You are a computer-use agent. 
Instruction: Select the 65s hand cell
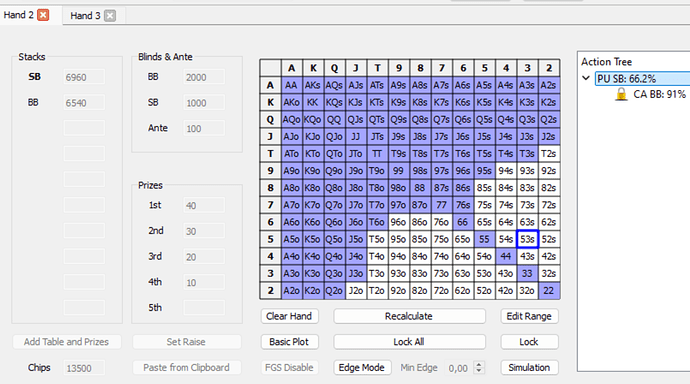[484, 222]
